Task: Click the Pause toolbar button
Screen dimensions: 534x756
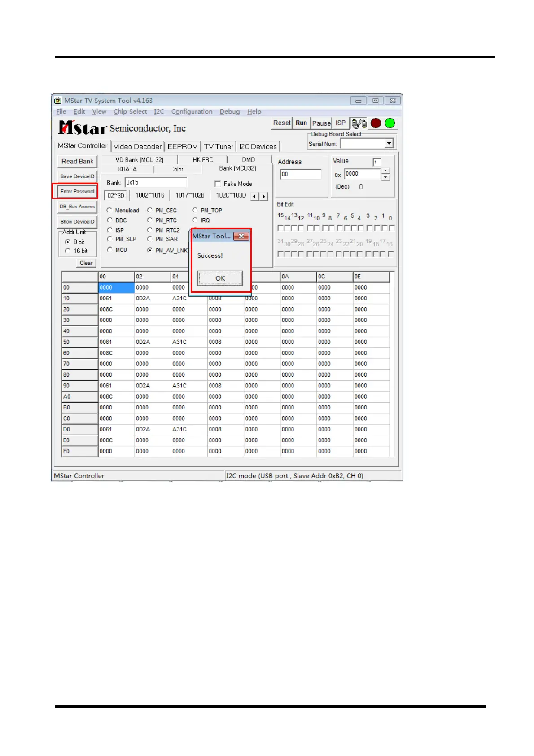Action: tap(321, 123)
